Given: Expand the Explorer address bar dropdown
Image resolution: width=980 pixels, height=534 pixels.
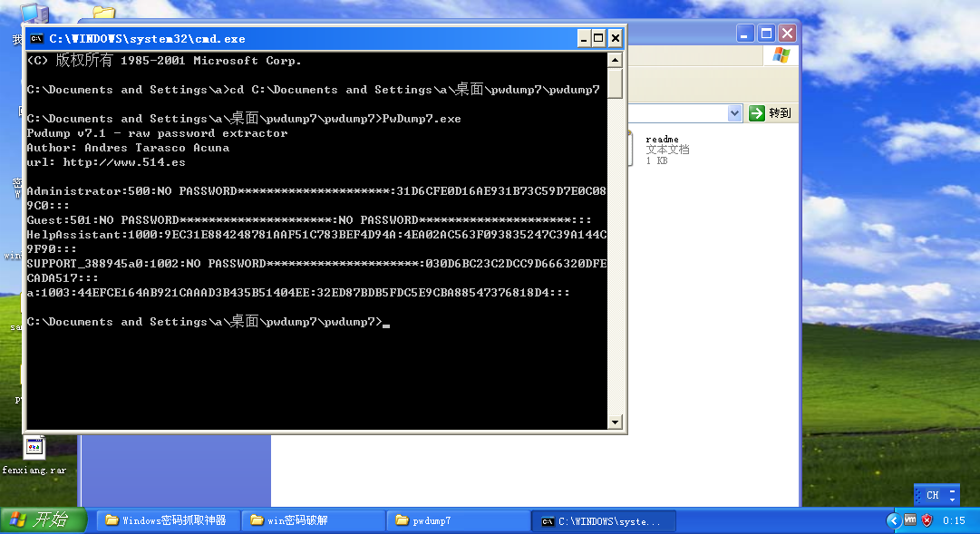Looking at the screenshot, I should coord(734,113).
